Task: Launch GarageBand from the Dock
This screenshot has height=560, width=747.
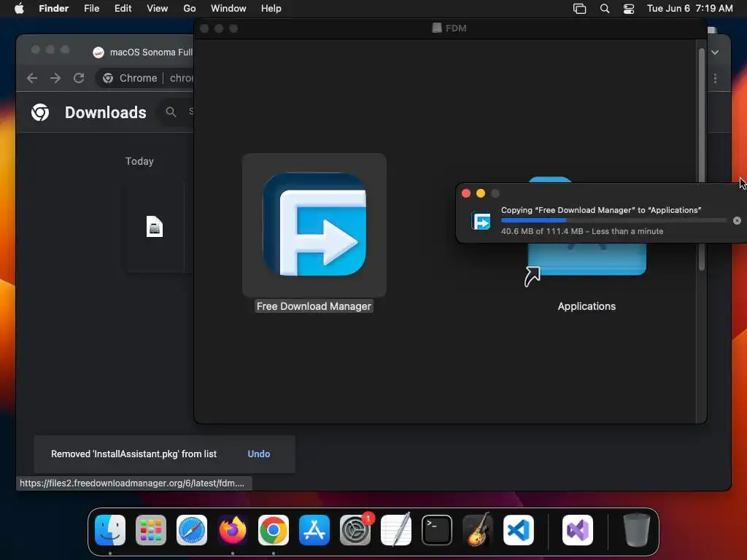Action: tap(478, 530)
